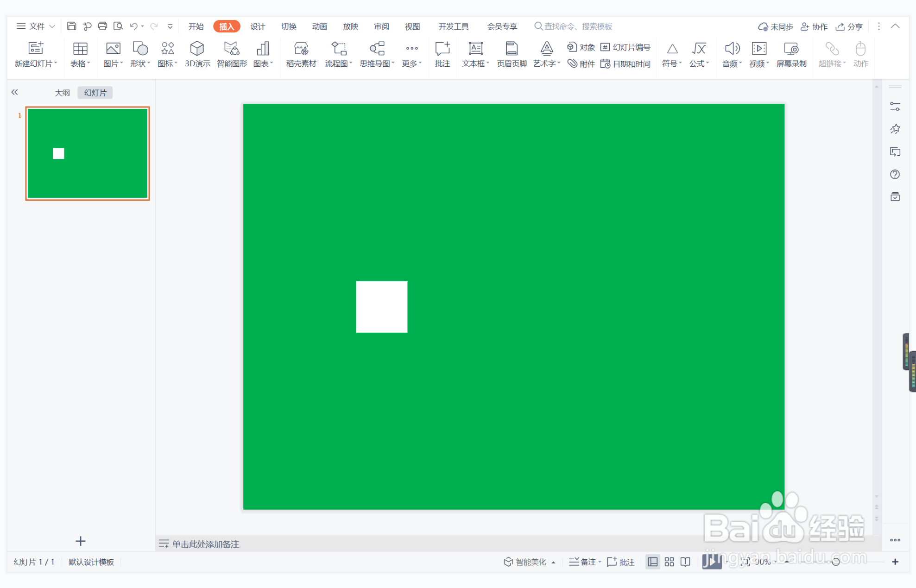Switch to normal view in status bar
The image size is (916, 588).
(652, 562)
